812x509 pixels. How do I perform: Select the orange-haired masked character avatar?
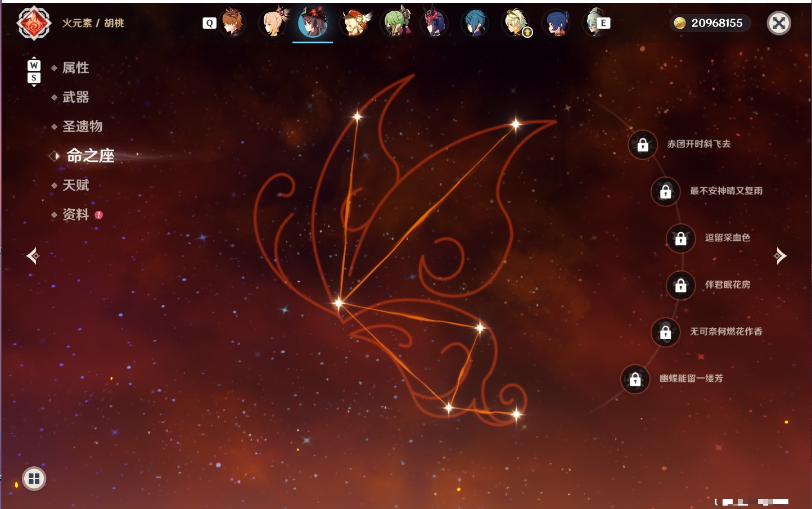tap(232, 23)
